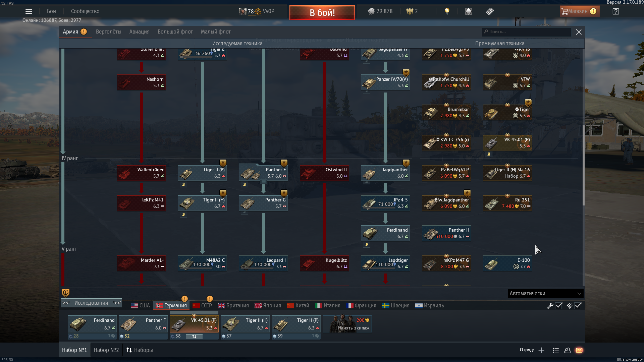This screenshot has width=644, height=362.
Task: Switch to the Вертолёты tab
Action: (x=109, y=32)
